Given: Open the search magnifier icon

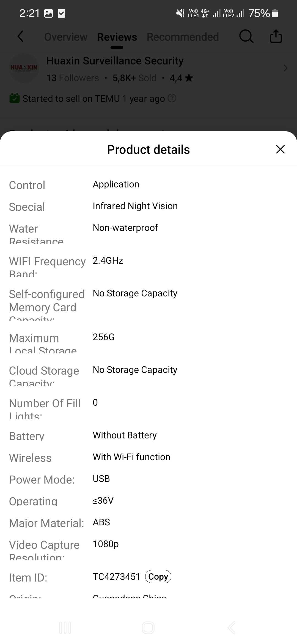Looking at the screenshot, I should (x=246, y=36).
